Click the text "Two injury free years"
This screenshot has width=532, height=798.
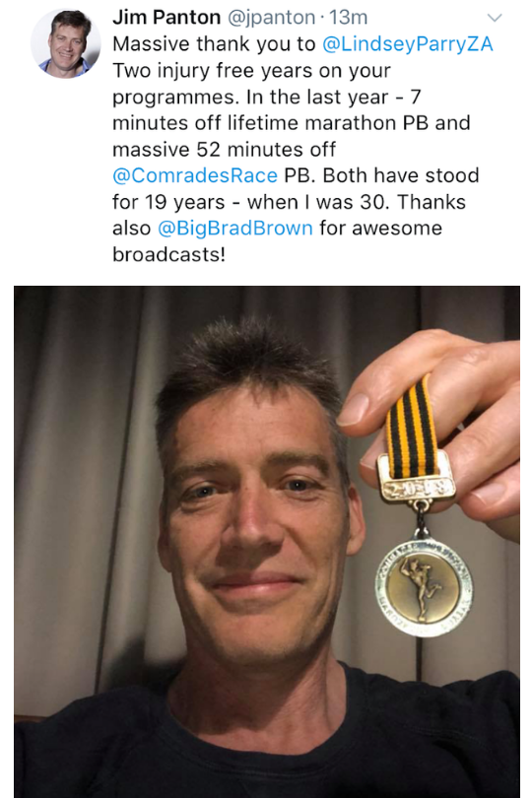(199, 70)
